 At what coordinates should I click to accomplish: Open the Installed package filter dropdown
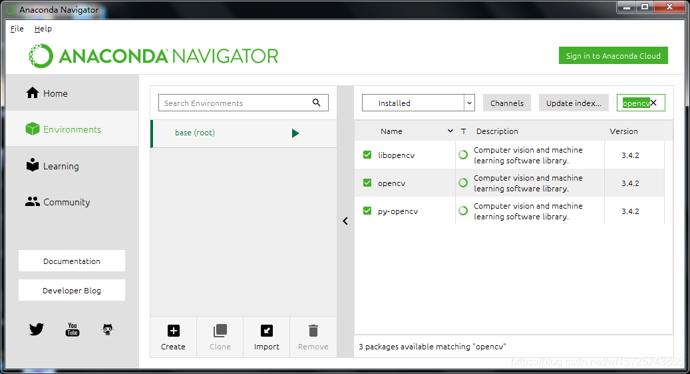click(418, 103)
